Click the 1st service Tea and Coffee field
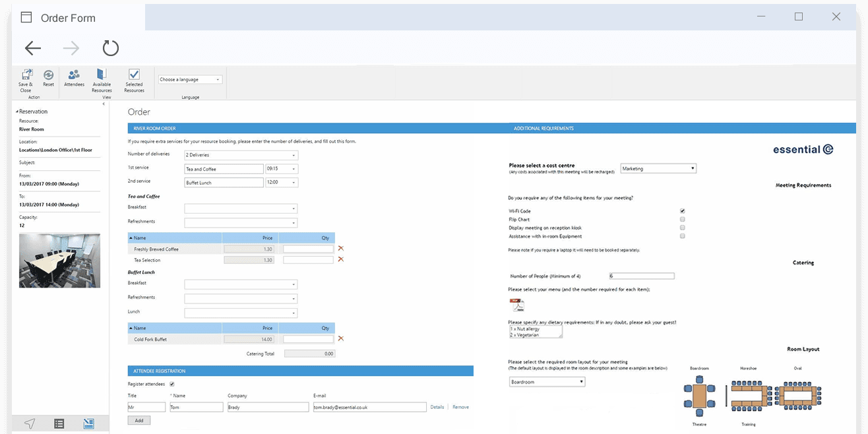The height and width of the screenshot is (434, 868). (224, 169)
